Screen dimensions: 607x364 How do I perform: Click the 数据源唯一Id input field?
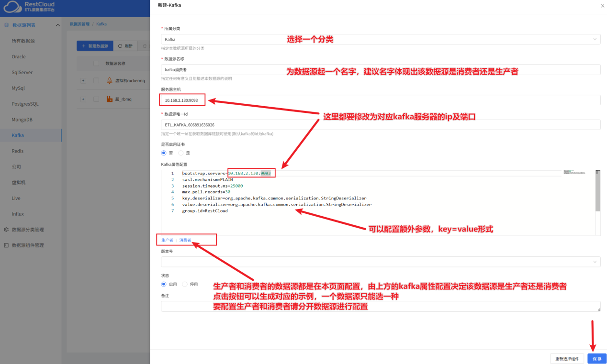point(381,125)
